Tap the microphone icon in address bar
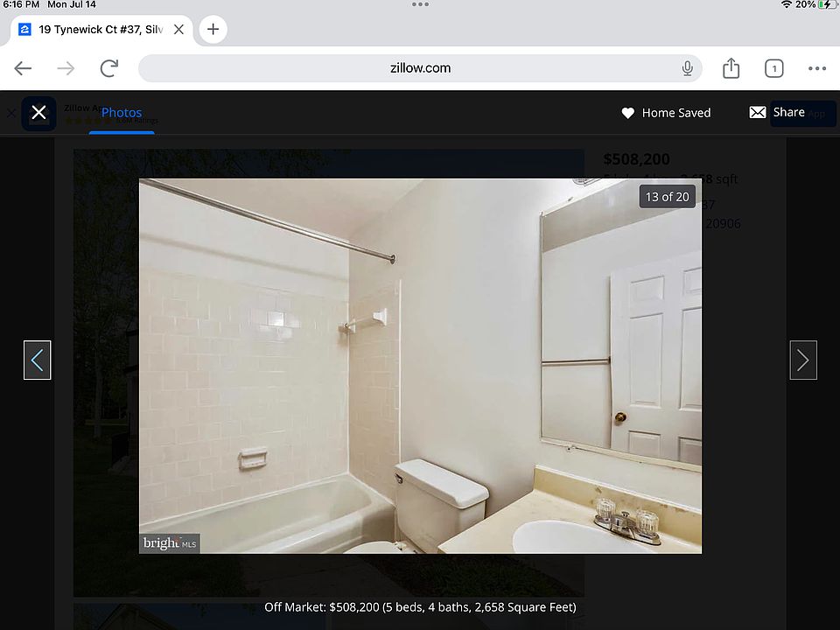Screen dimensions: 840x630 point(688,68)
